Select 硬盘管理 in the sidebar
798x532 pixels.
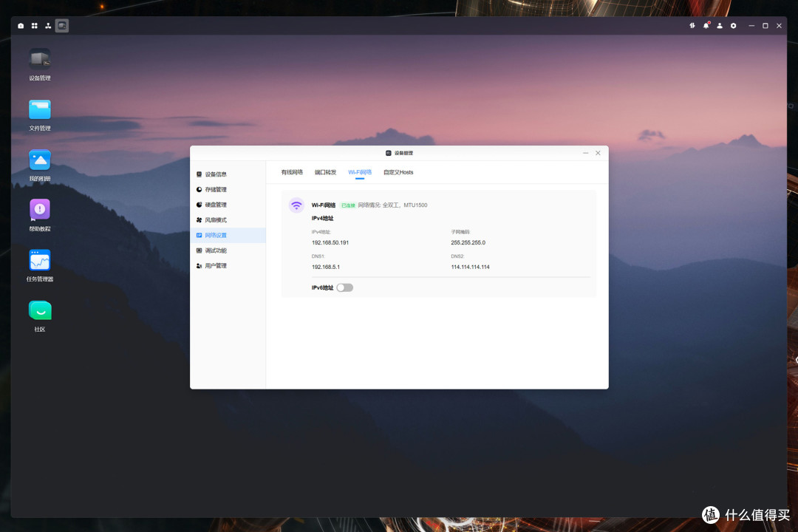[228, 205]
